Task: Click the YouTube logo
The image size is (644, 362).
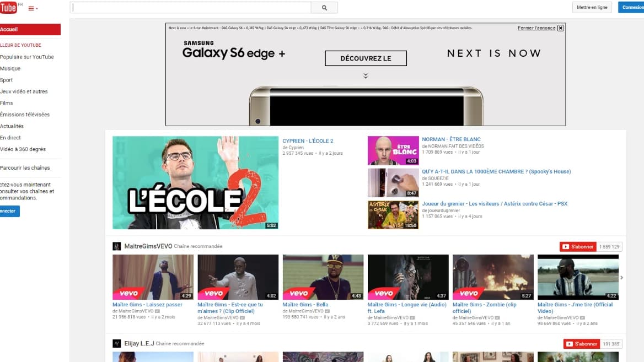Action: [9, 7]
